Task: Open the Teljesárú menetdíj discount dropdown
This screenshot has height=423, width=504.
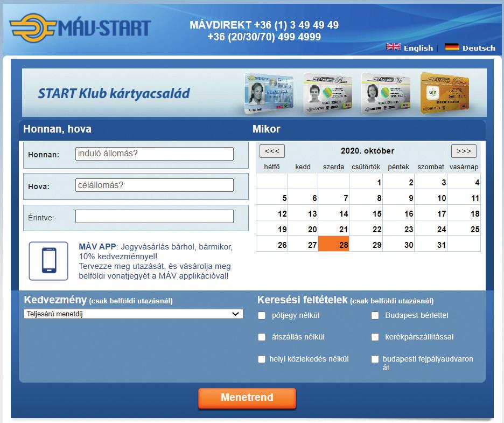Action: [134, 314]
